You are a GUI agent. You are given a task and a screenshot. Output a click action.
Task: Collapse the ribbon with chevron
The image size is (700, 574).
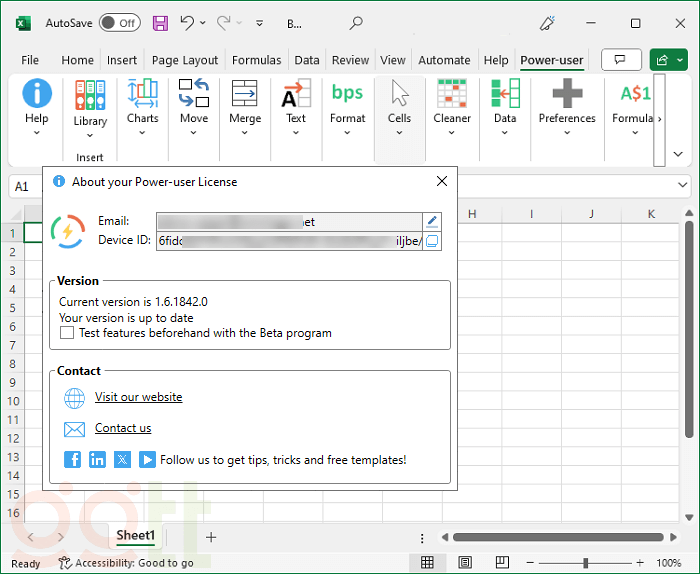(x=678, y=154)
